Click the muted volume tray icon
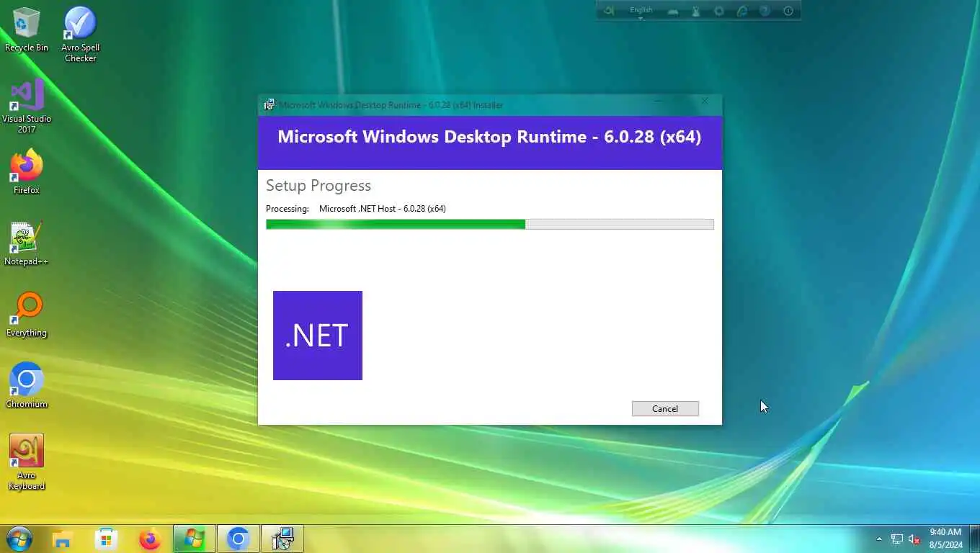The height and width of the screenshot is (553, 980). (x=914, y=539)
